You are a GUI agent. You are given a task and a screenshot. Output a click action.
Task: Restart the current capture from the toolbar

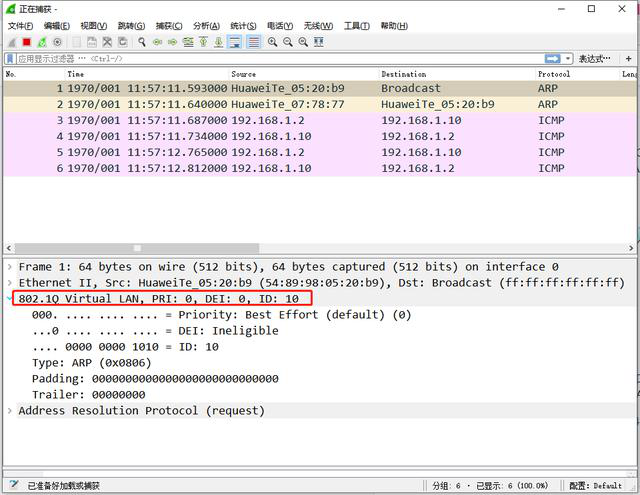point(41,42)
